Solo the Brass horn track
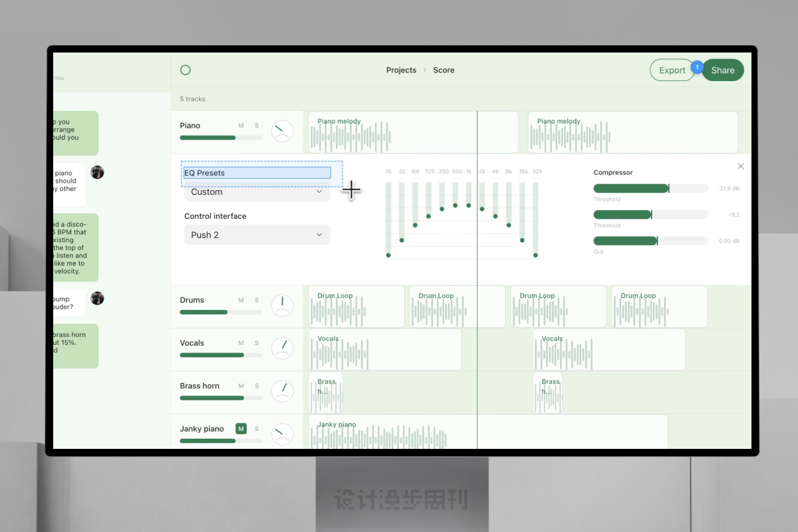This screenshot has width=798, height=532. tap(257, 386)
